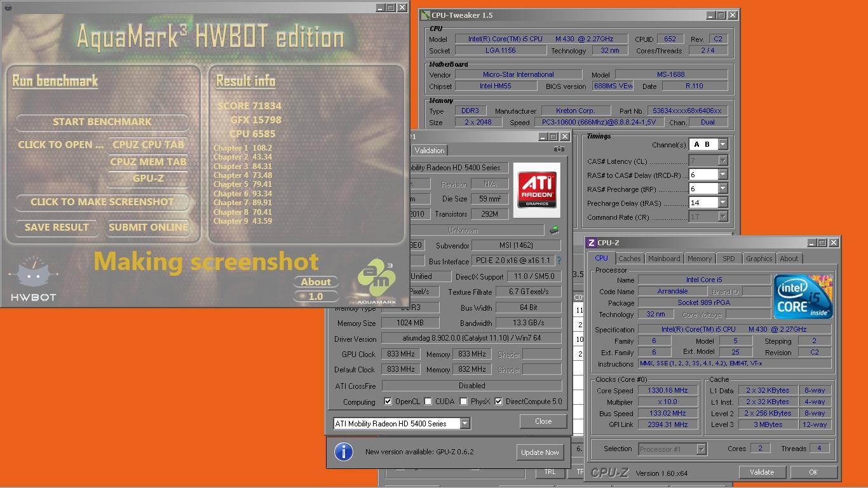Click the TRL button in CPU-Tweaker
This screenshot has height=488, width=868.
coord(550,471)
